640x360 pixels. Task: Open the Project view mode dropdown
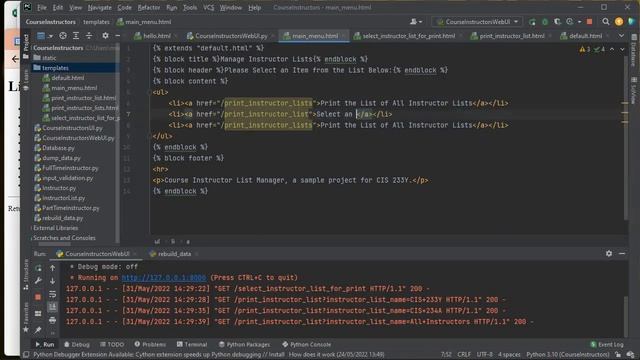coord(44,36)
